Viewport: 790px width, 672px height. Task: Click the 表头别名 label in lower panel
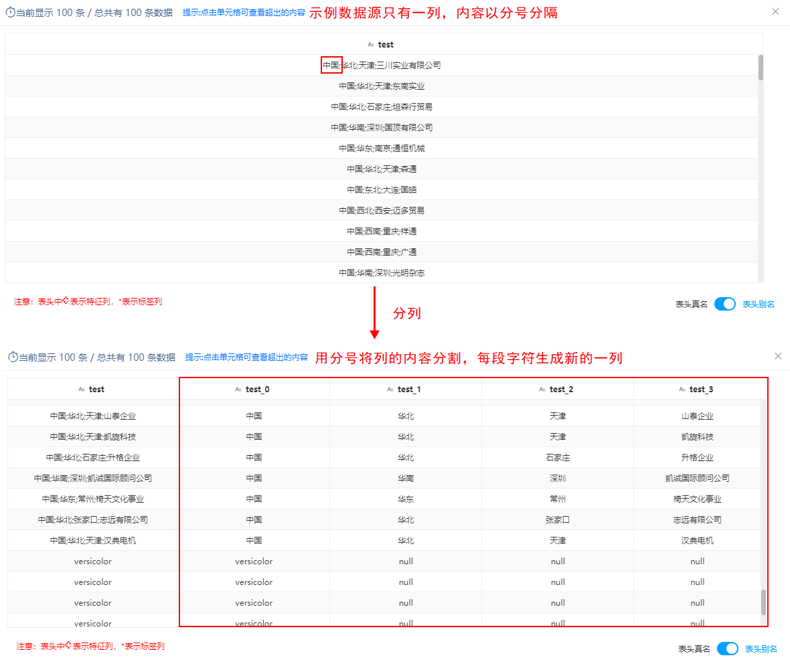761,649
